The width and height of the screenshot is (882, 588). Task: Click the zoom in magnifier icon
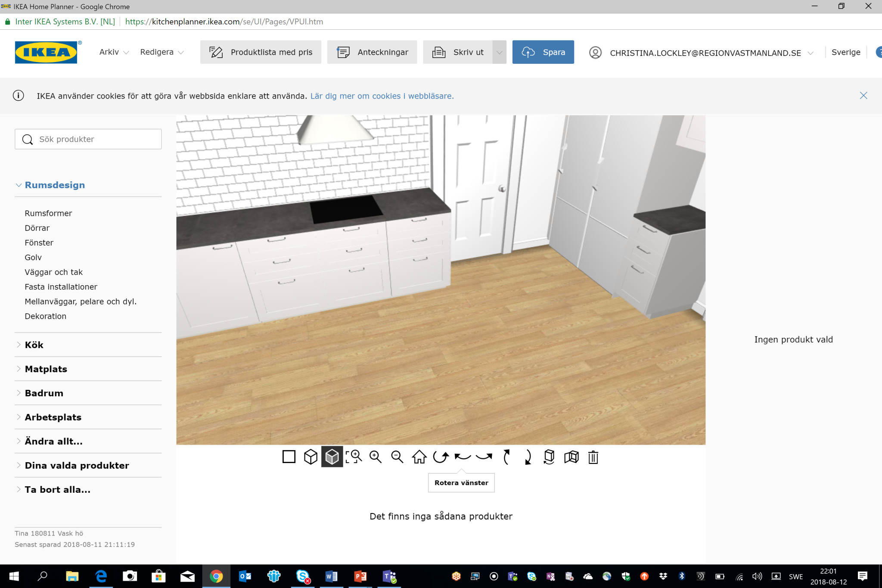click(x=376, y=457)
